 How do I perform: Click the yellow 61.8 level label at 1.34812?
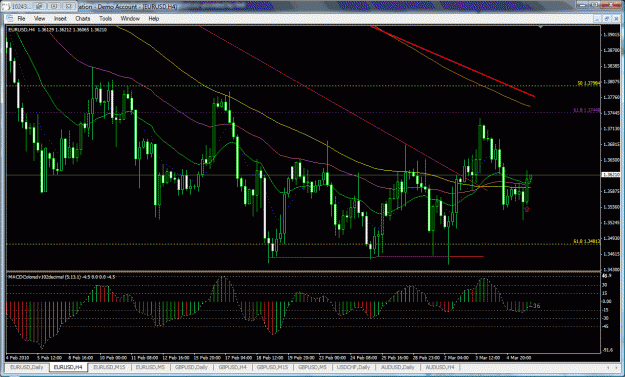coord(587,241)
